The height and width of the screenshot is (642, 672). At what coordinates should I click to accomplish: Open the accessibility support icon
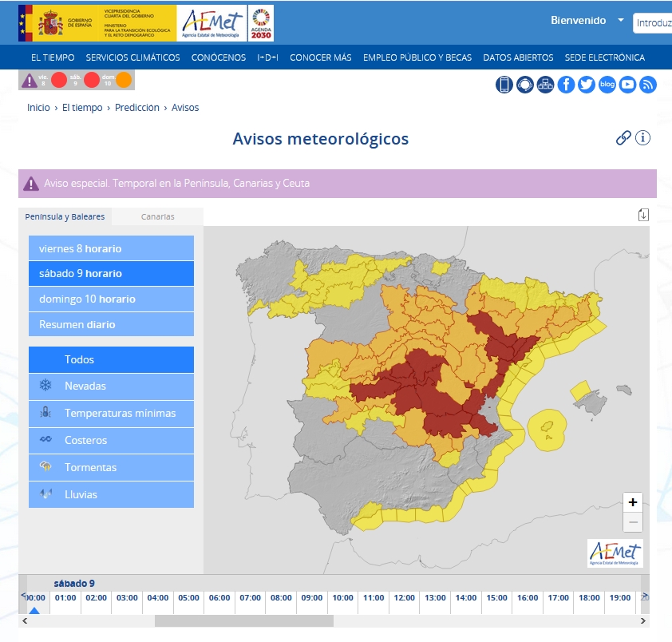pos(525,85)
